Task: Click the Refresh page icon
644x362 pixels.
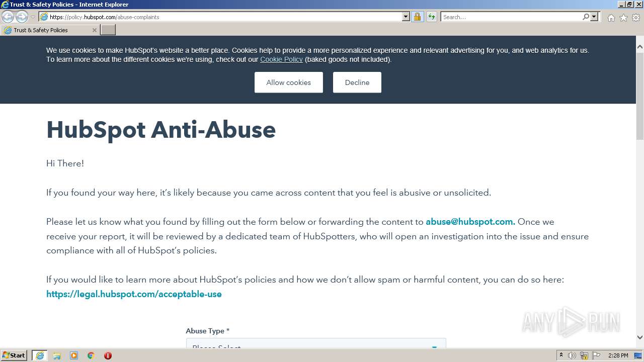Action: coord(431,17)
